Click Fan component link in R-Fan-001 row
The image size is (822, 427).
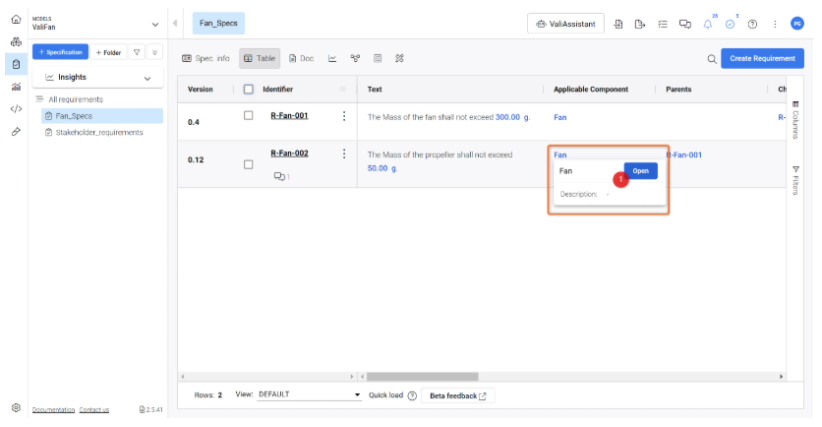point(560,117)
